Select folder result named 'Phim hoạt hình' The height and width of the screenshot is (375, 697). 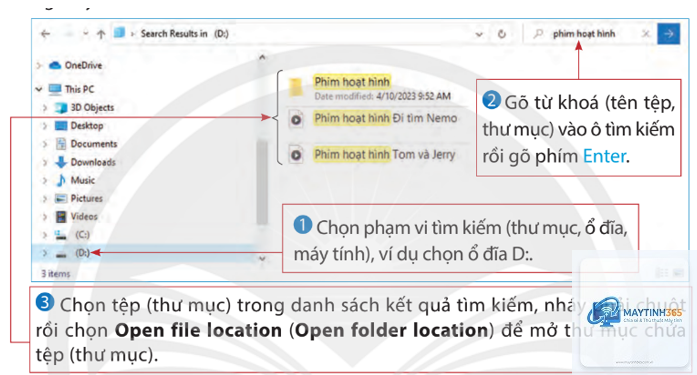(x=352, y=82)
